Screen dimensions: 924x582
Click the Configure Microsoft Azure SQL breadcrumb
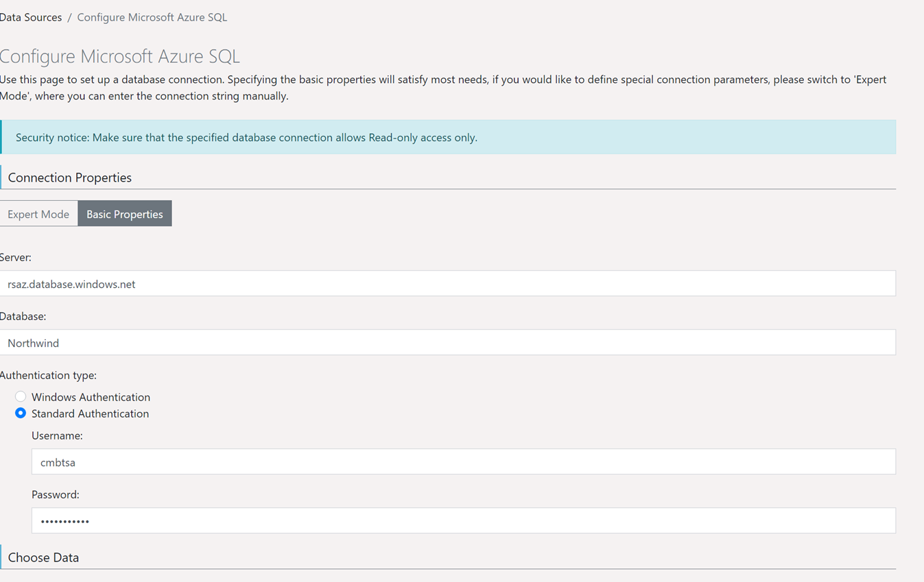point(152,16)
